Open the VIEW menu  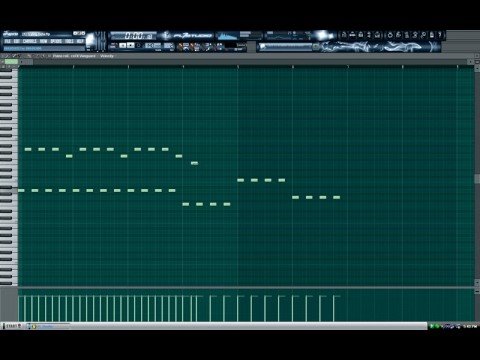(43, 41)
